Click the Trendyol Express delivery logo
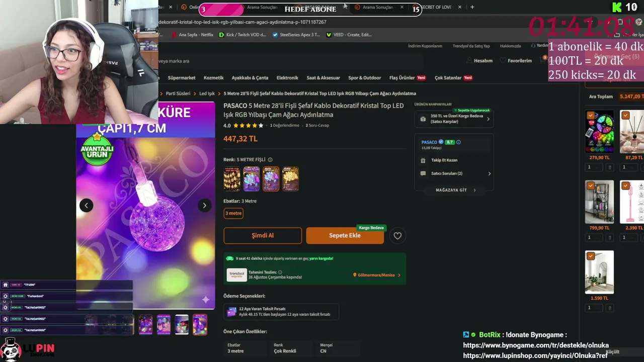The width and height of the screenshot is (644, 362). pyautogui.click(x=237, y=275)
